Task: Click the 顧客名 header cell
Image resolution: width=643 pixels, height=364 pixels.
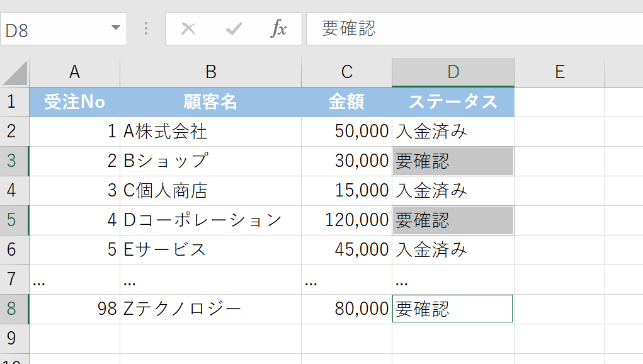Action: 210,102
